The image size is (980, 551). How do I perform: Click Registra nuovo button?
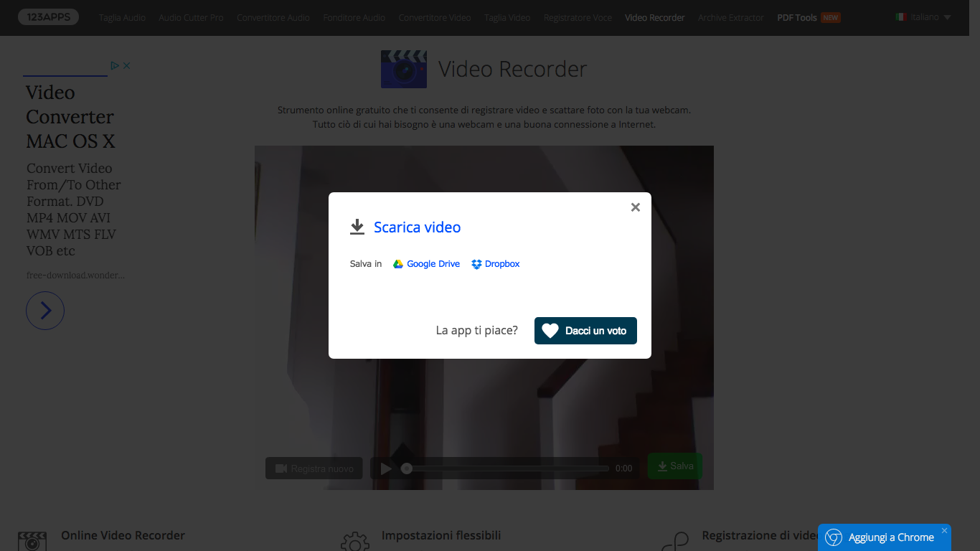pyautogui.click(x=314, y=468)
